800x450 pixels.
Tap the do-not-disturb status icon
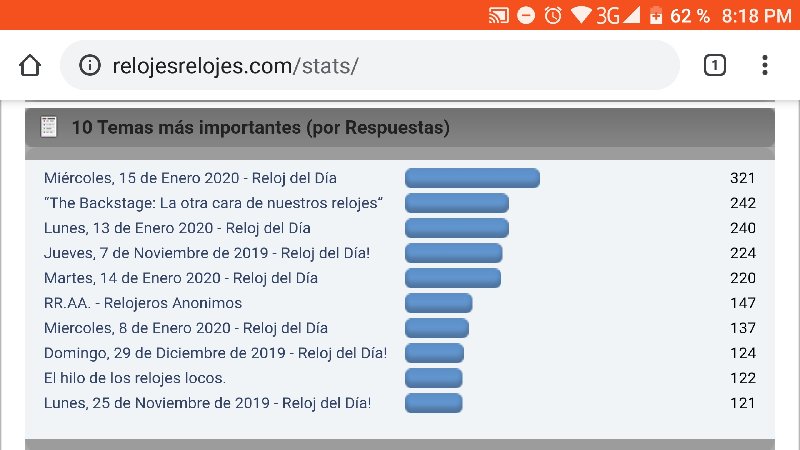526,16
